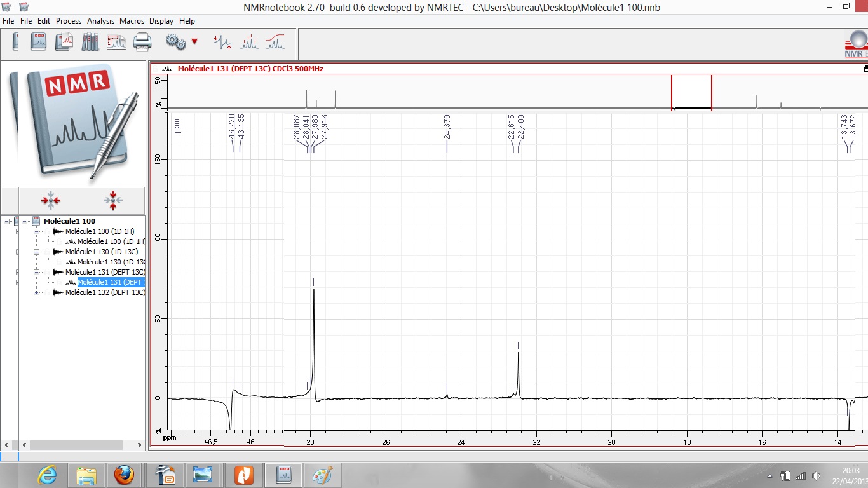
Task: Click the peak label 24,379
Action: click(447, 126)
